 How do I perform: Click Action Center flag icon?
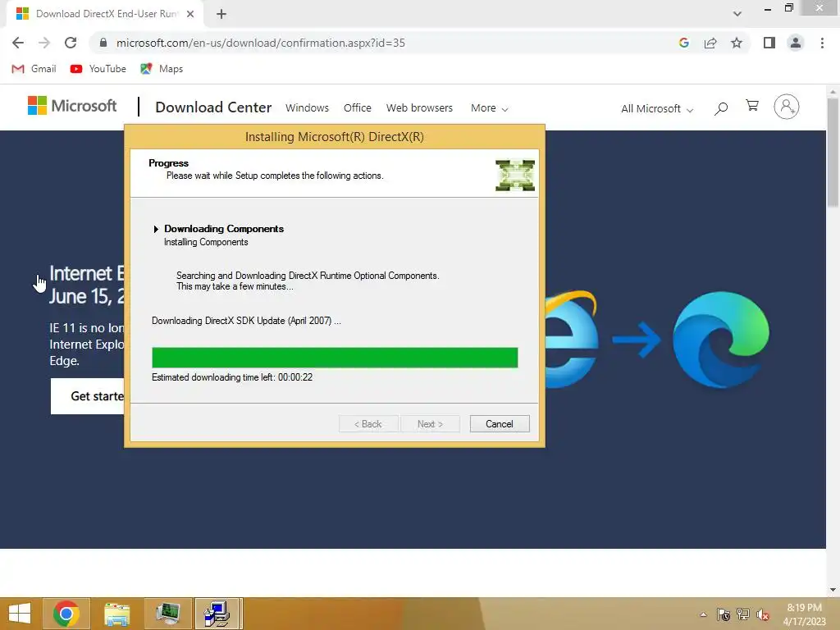point(724,614)
